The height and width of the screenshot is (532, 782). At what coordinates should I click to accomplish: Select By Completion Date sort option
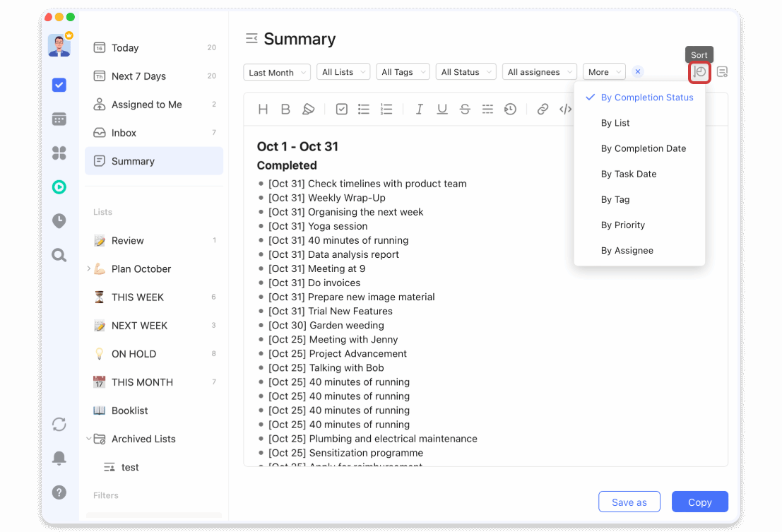(643, 148)
